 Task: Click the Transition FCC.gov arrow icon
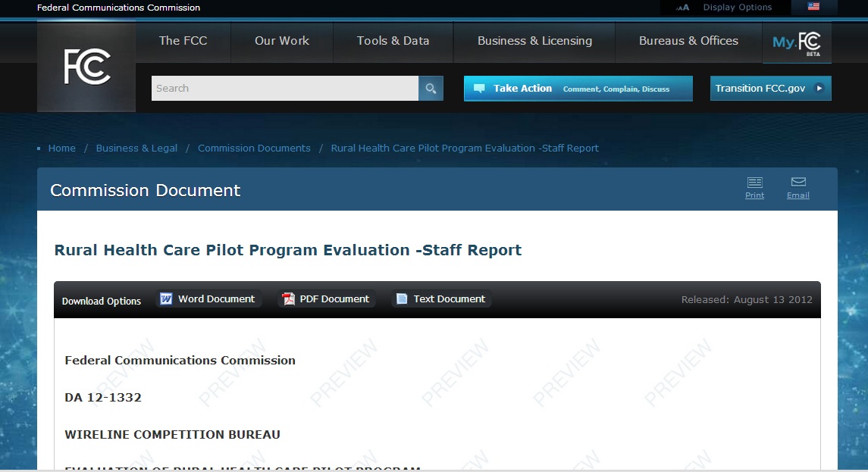click(819, 88)
